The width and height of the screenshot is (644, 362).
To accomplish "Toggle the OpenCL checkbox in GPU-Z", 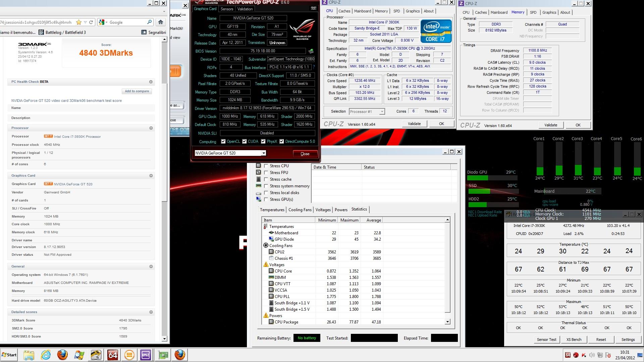I will (x=223, y=141).
